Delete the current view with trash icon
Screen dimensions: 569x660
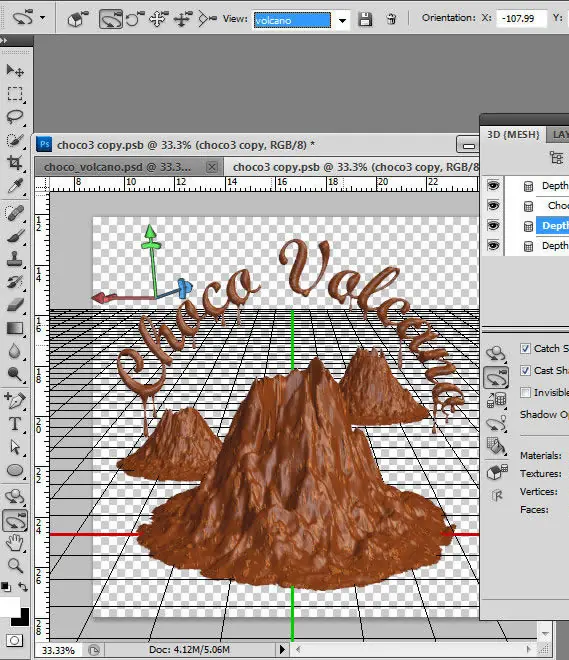click(391, 19)
